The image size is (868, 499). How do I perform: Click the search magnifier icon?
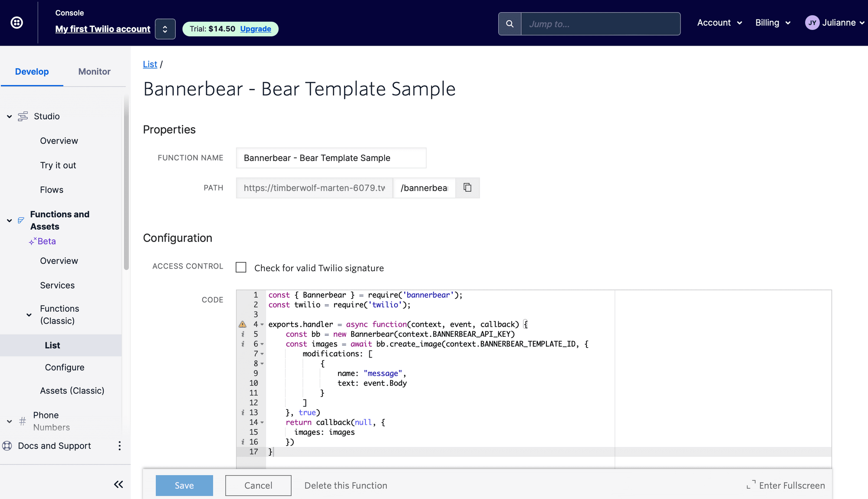tap(510, 24)
